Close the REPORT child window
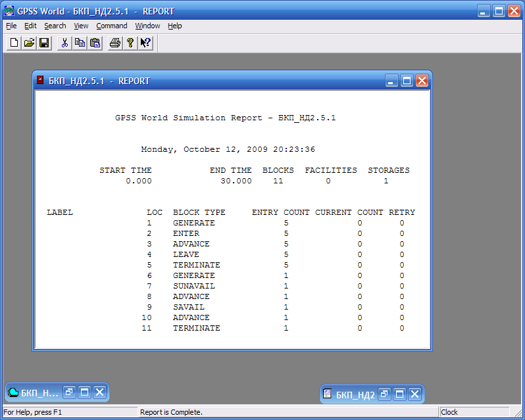The width and height of the screenshot is (525, 420). click(x=422, y=81)
